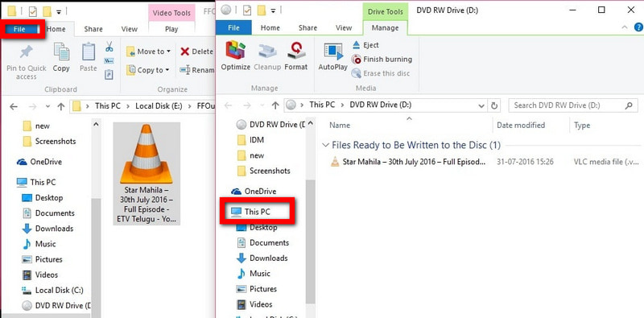Viewport: 644px width, 318px height.
Task: Open Move to dropdown in Organize group
Action: (x=148, y=52)
